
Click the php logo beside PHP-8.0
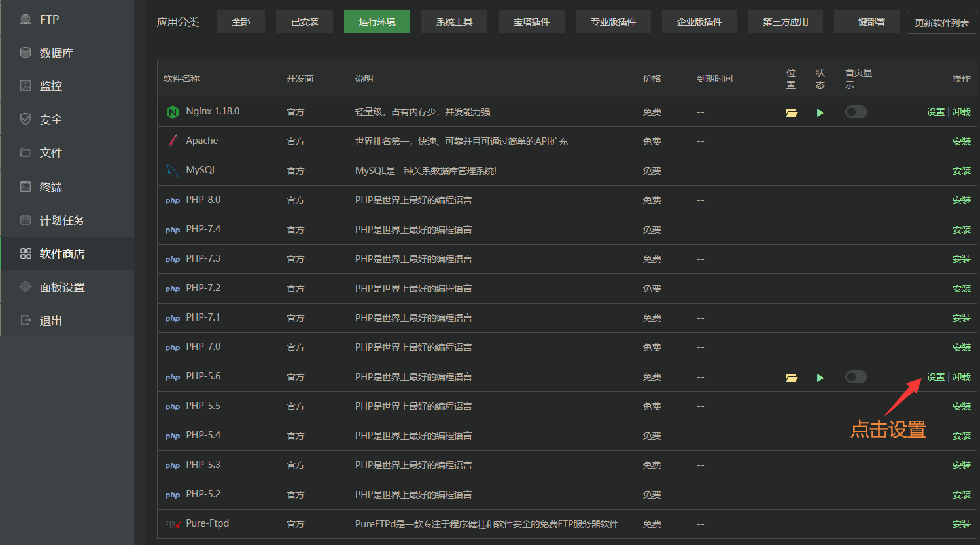click(x=173, y=200)
